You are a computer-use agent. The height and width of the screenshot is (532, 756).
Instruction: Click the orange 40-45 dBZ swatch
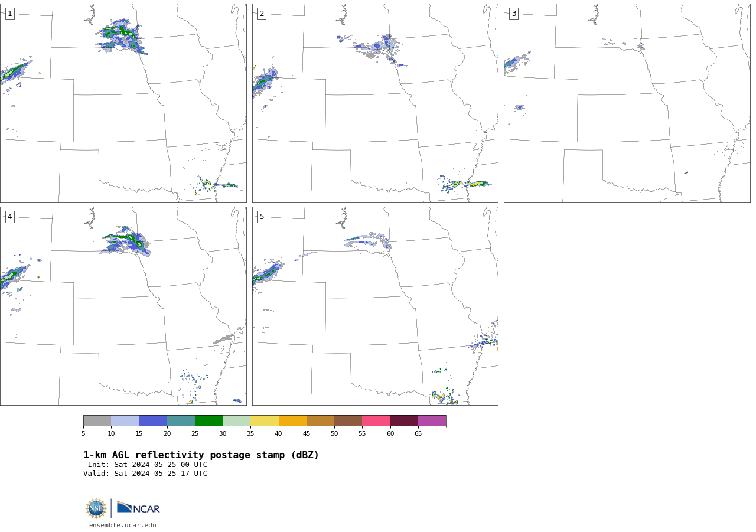point(292,420)
